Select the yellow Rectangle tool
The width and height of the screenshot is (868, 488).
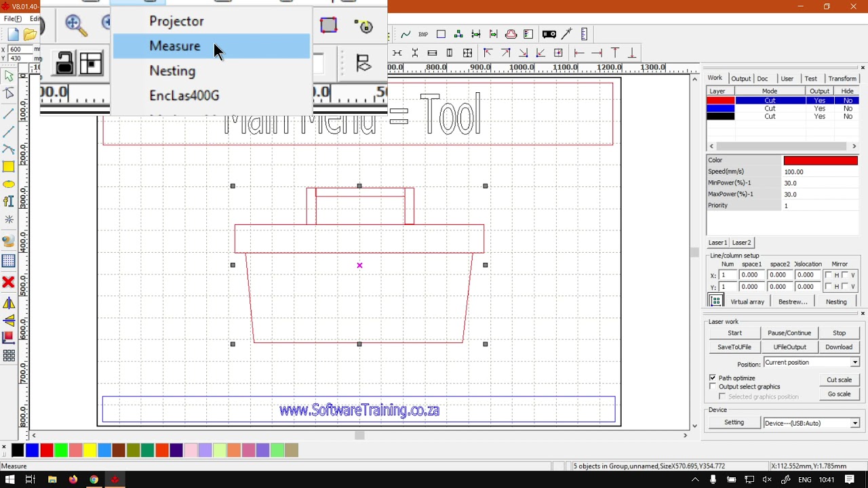coord(9,167)
